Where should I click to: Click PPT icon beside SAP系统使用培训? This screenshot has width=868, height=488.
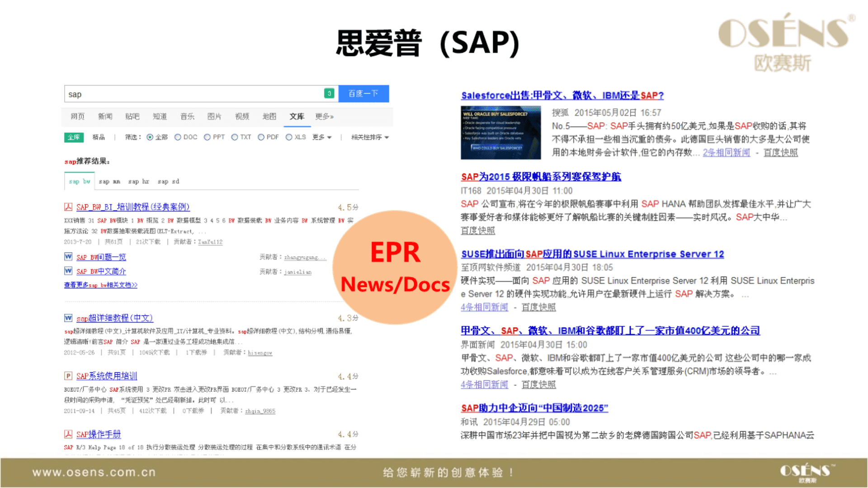click(x=68, y=376)
